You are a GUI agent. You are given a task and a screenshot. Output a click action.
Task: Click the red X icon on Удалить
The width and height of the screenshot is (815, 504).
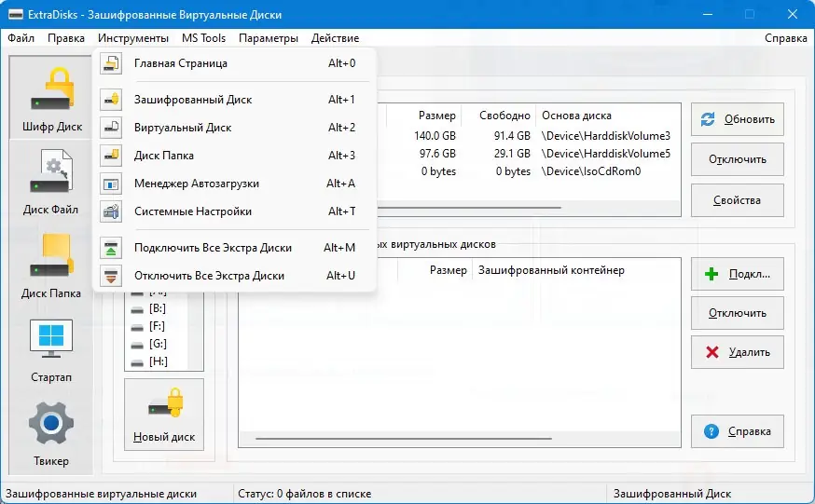pyautogui.click(x=712, y=352)
